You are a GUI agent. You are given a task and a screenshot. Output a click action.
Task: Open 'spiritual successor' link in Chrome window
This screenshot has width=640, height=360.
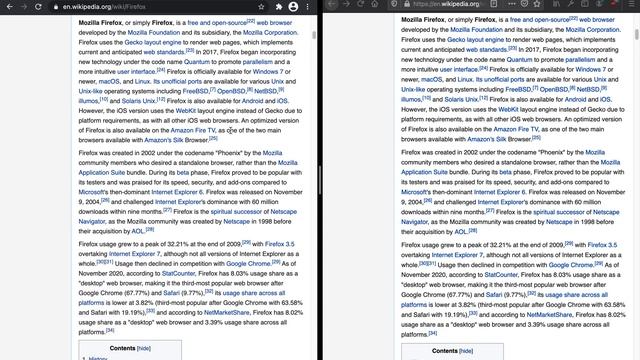pyautogui.click(x=236, y=212)
